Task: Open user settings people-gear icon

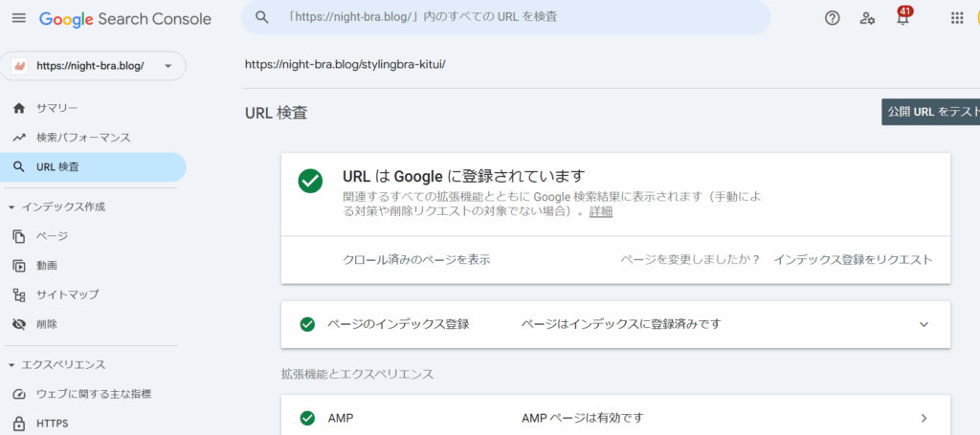Action: click(867, 18)
